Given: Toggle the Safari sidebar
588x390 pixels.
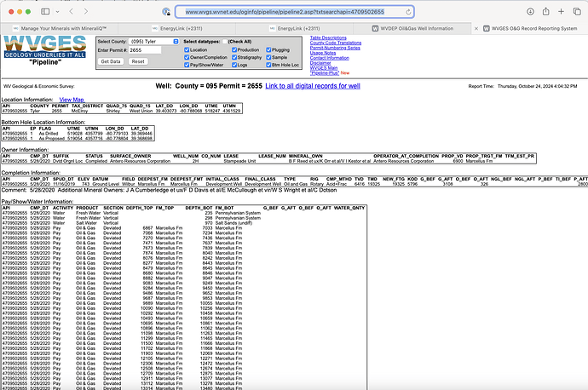Looking at the screenshot, I should (45, 12).
